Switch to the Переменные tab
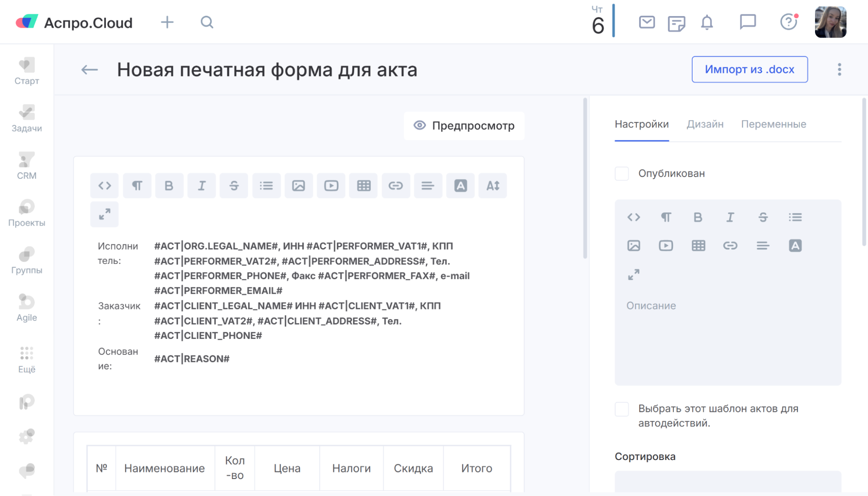Image resolution: width=868 pixels, height=496 pixels. [x=773, y=124]
